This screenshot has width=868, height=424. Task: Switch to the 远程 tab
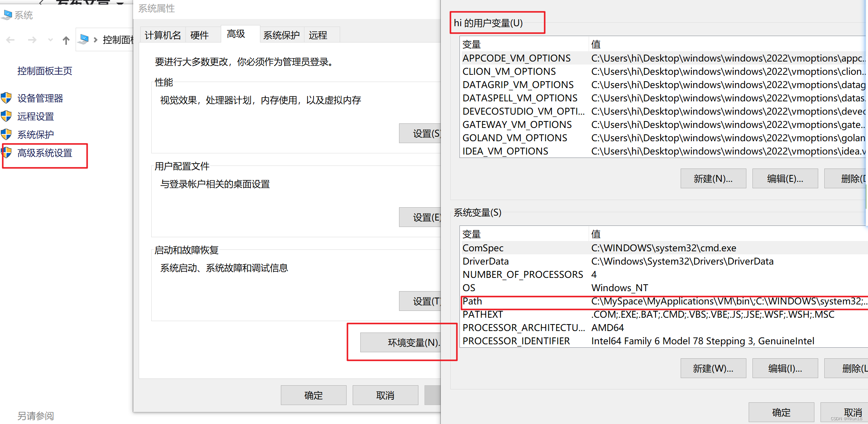pyautogui.click(x=318, y=35)
